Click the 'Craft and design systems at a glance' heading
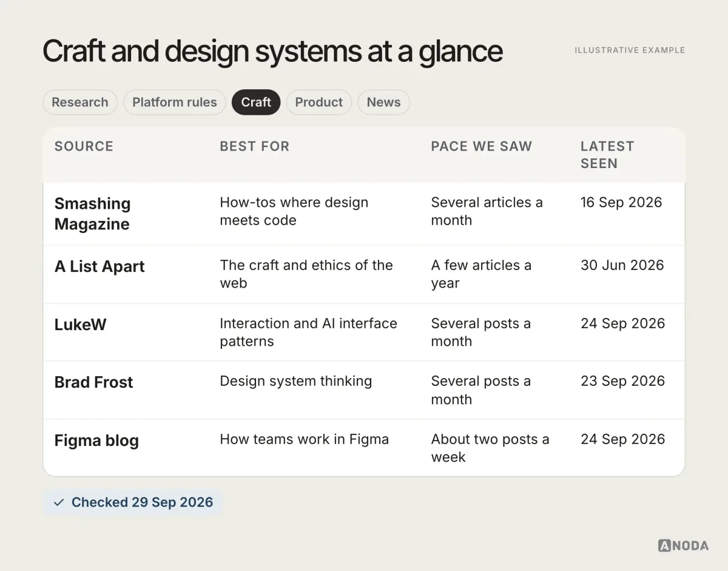The image size is (728, 571). (272, 52)
